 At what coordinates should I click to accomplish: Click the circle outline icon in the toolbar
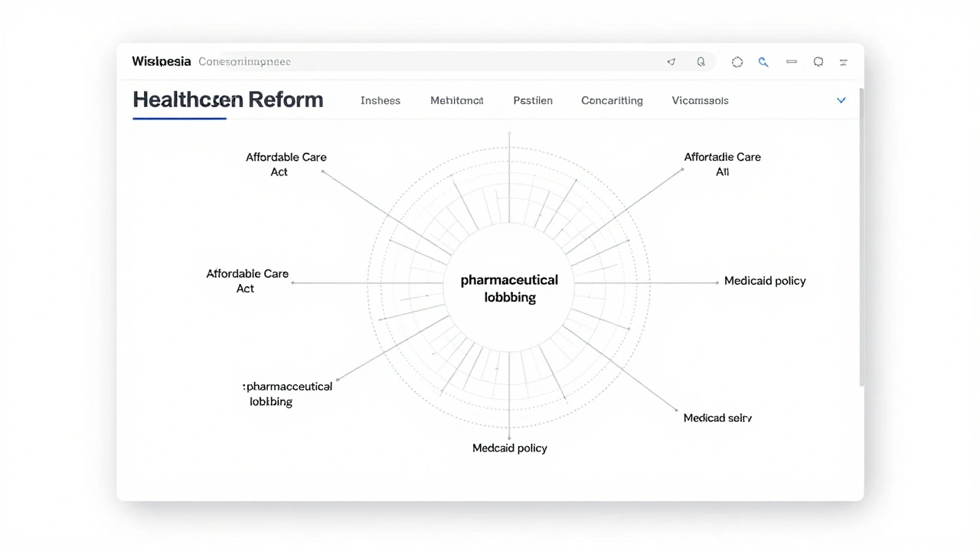coord(737,61)
